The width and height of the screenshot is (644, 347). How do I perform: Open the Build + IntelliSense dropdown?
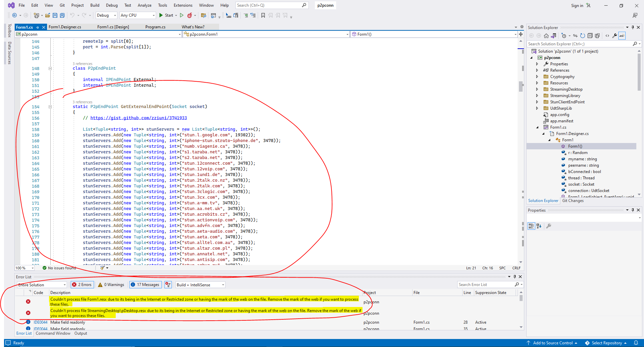coord(200,285)
